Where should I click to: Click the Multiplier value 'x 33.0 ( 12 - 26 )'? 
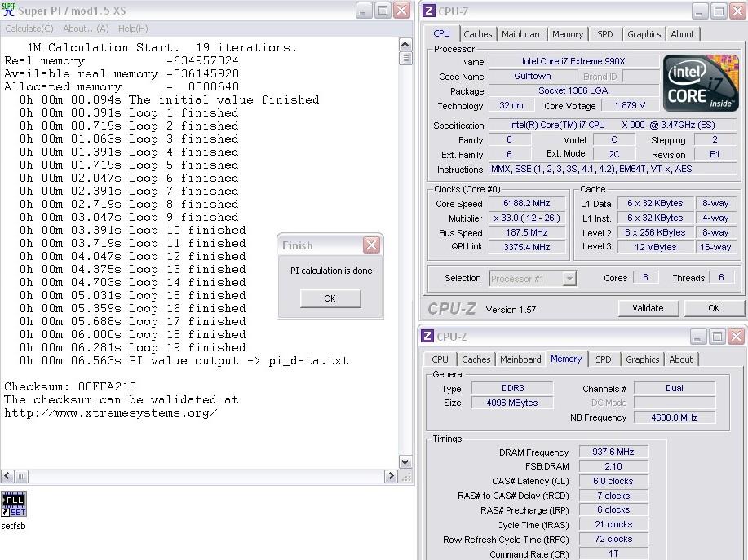coord(527,218)
